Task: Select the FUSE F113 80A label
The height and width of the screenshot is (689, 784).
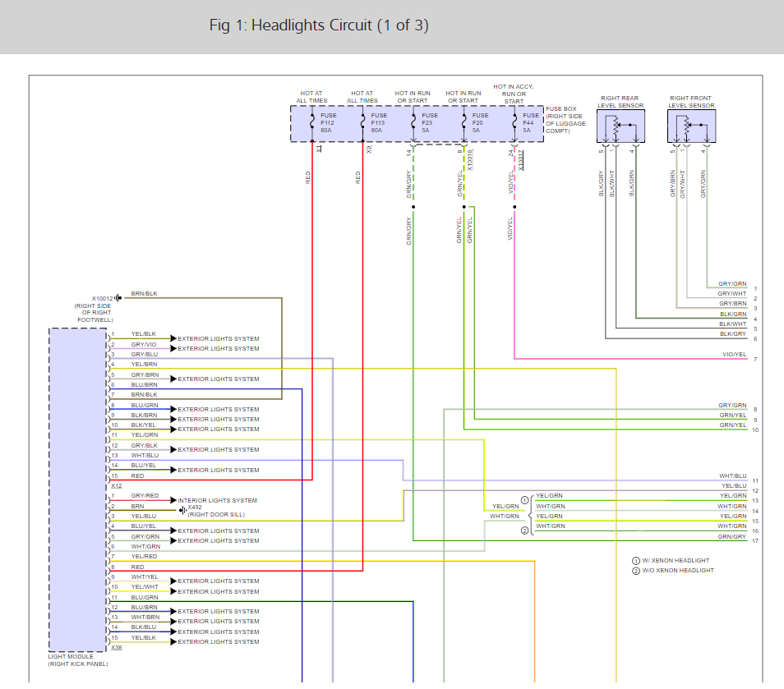Action: click(379, 123)
